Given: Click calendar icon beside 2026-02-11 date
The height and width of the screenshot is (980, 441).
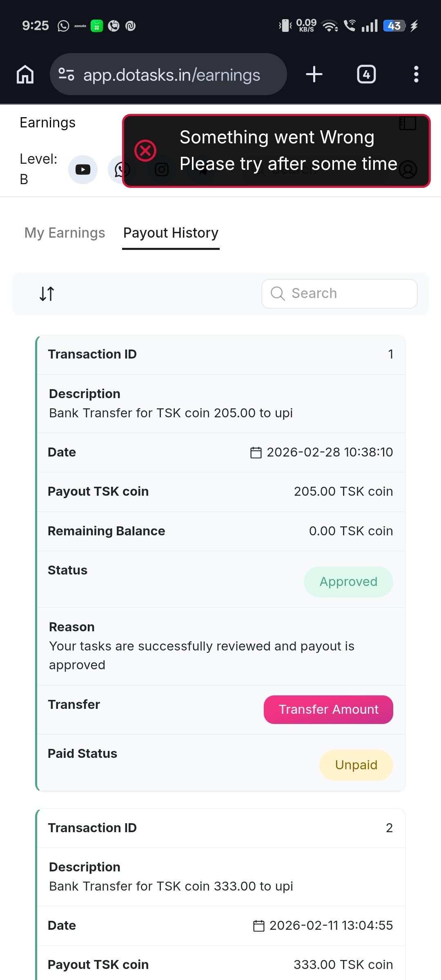Looking at the screenshot, I should pos(258,926).
